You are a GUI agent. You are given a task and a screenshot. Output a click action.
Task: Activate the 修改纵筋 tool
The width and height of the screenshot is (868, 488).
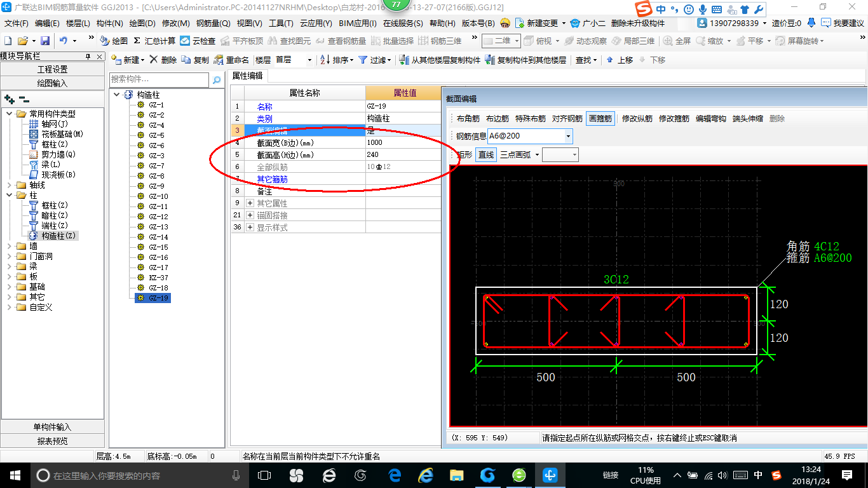(637, 119)
